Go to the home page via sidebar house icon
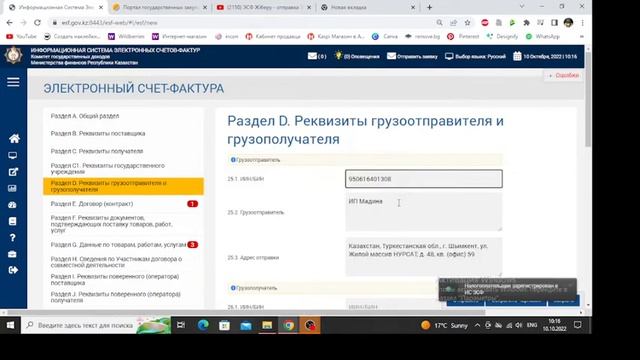The image size is (640, 360). tap(14, 138)
